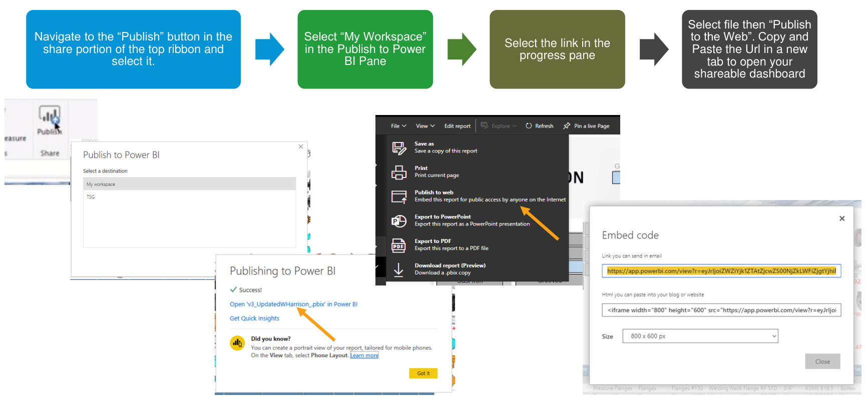Choose Save a copy of this report

(x=446, y=151)
